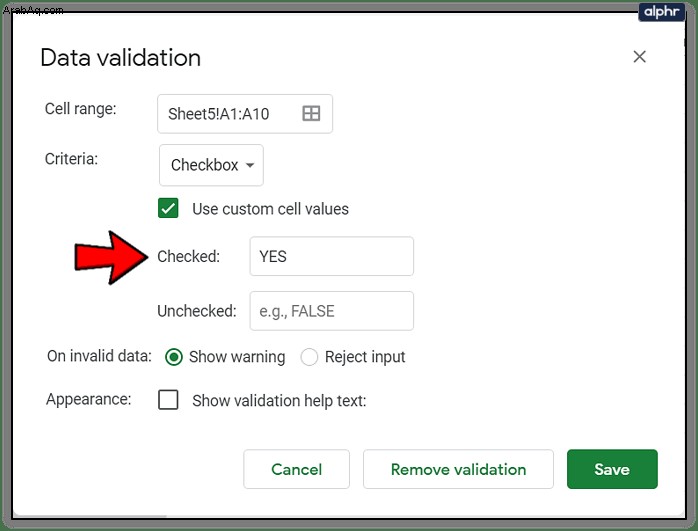Select the Show warning radio button
Viewport: 698px width, 531px height.
pos(174,357)
